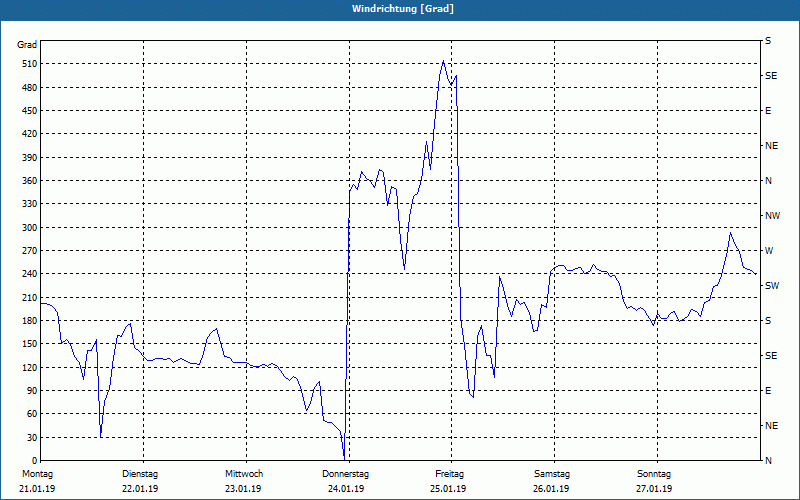This screenshot has width=800, height=500.
Task: Click the 420 value on left axis
Action: tap(29, 134)
